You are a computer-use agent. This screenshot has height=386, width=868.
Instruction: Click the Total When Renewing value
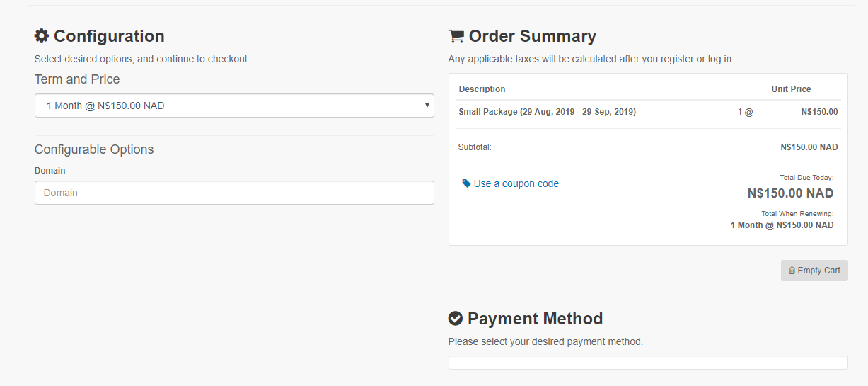782,225
